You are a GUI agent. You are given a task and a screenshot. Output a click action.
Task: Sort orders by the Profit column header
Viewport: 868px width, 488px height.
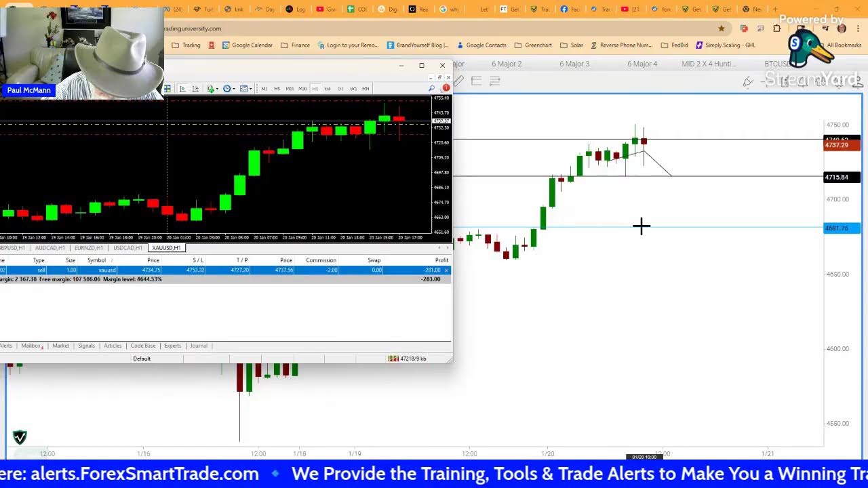point(441,260)
